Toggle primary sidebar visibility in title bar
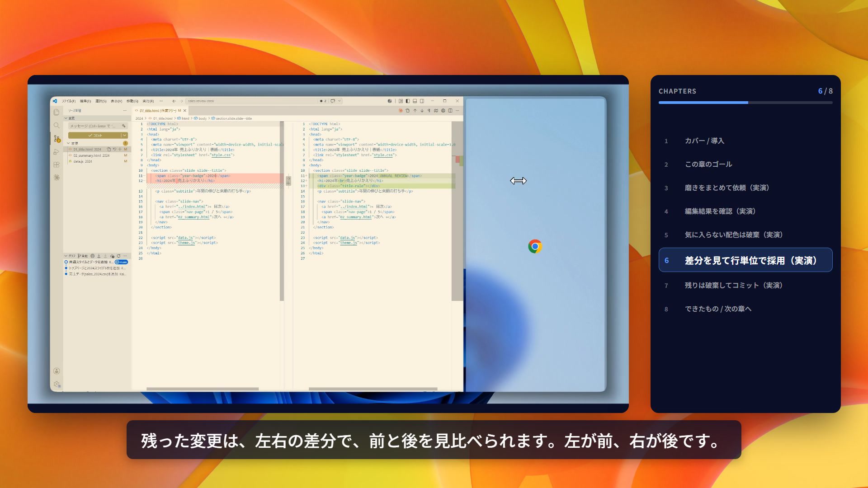The width and height of the screenshot is (868, 488). (408, 101)
